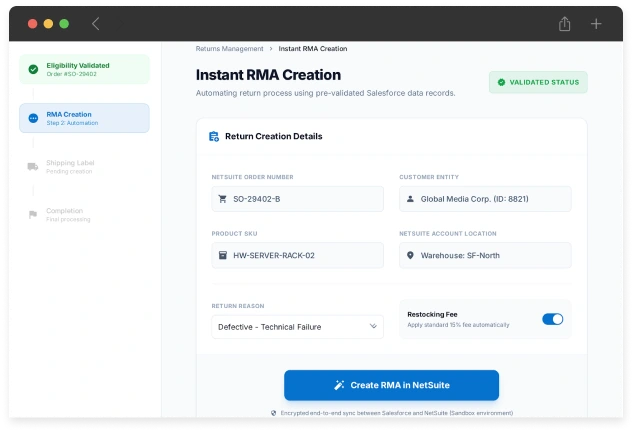Open the Returns Management breadcrumb link
The width and height of the screenshot is (634, 432).
229,49
